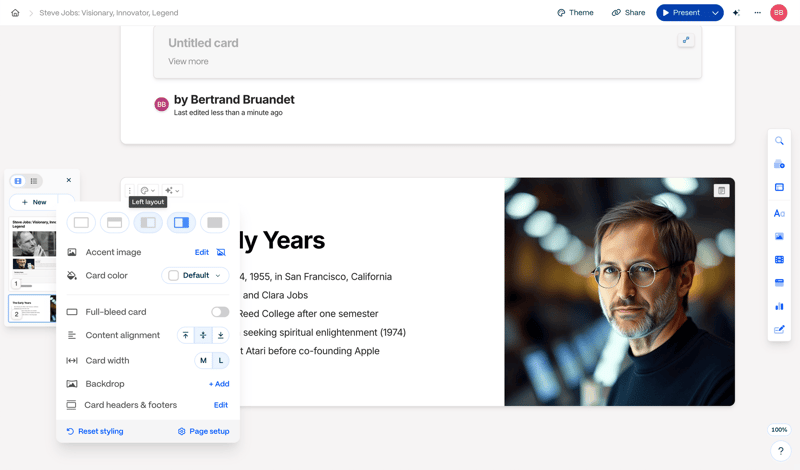Click Reset styling link
The image size is (800, 470).
click(x=95, y=431)
